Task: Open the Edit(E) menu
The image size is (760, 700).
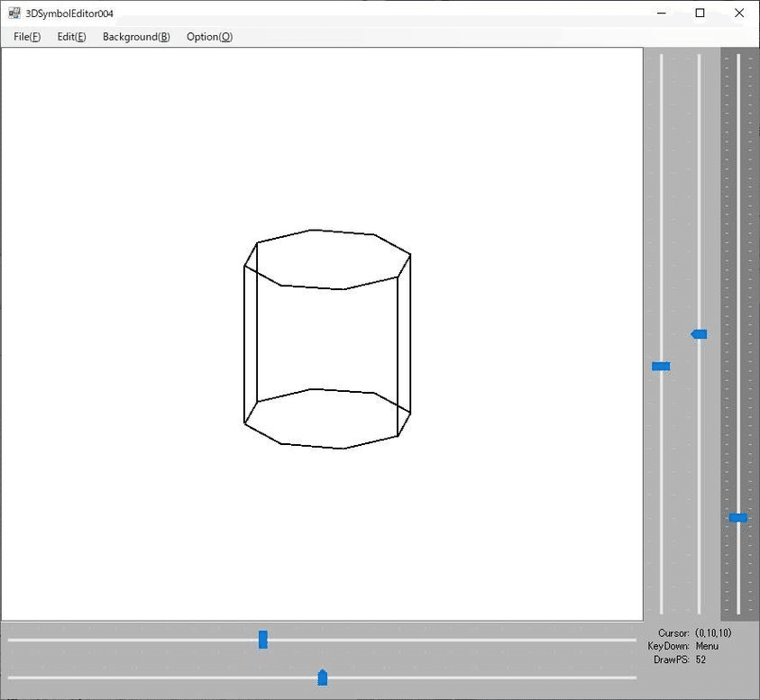Action: (72, 37)
